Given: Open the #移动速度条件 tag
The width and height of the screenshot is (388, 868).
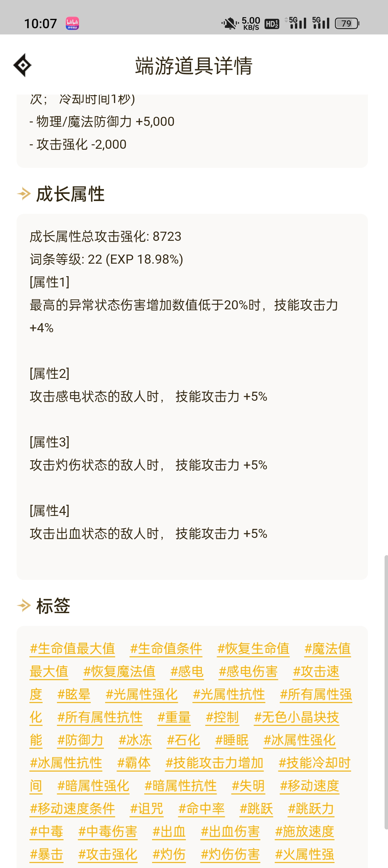Looking at the screenshot, I should coord(72,809).
